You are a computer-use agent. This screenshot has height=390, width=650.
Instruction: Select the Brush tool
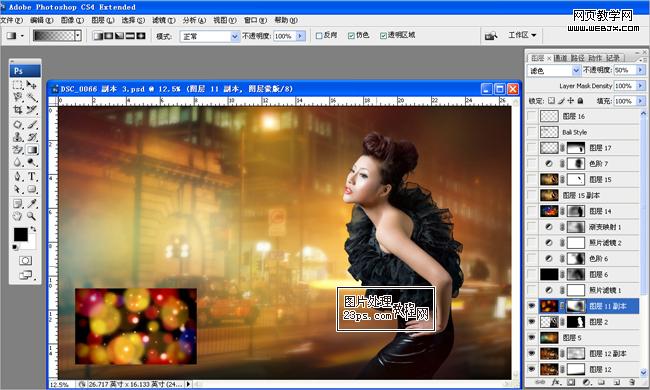pos(32,124)
